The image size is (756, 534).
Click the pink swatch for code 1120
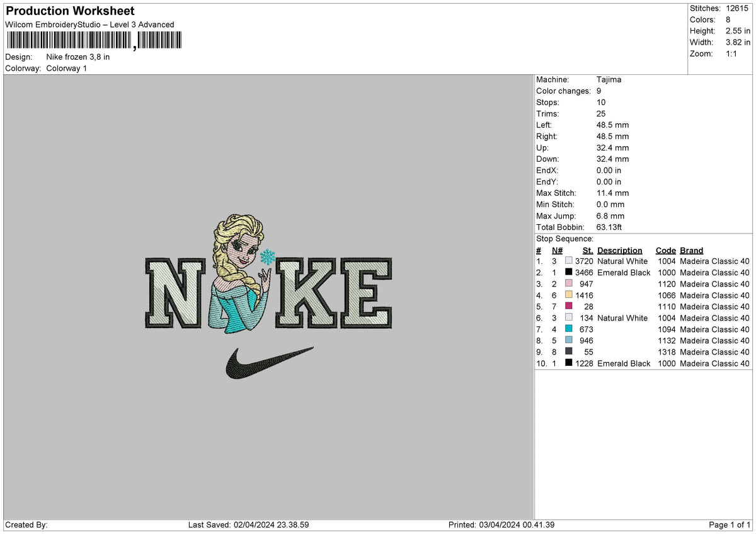569,283
